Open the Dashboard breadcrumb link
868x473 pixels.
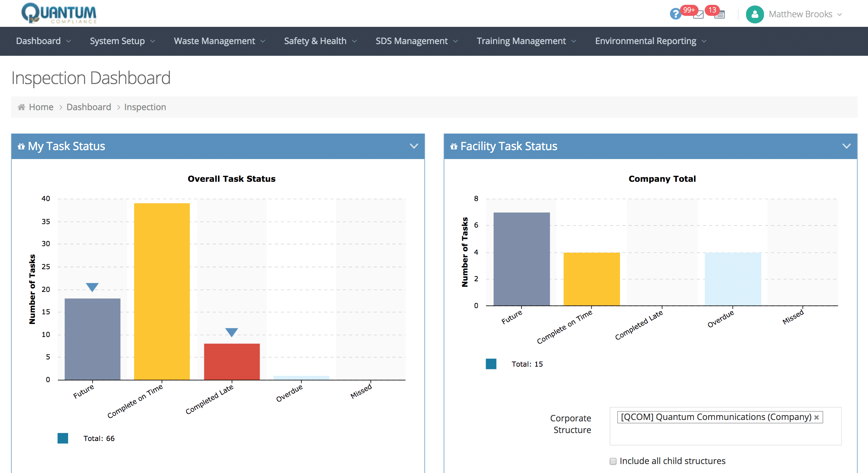coord(89,107)
